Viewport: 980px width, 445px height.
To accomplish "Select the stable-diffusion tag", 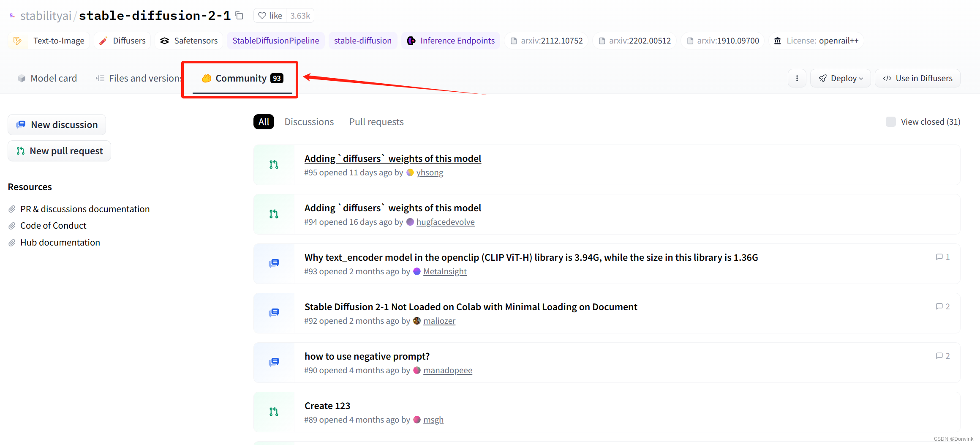I will coord(363,41).
